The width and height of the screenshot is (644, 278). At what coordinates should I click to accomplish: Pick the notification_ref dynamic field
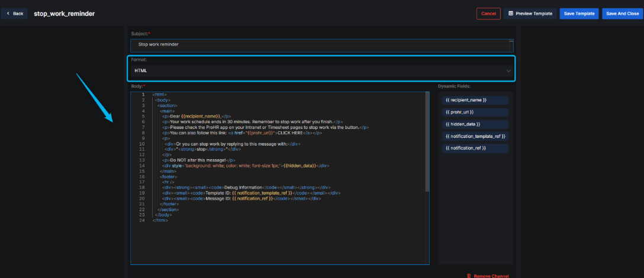pyautogui.click(x=465, y=148)
